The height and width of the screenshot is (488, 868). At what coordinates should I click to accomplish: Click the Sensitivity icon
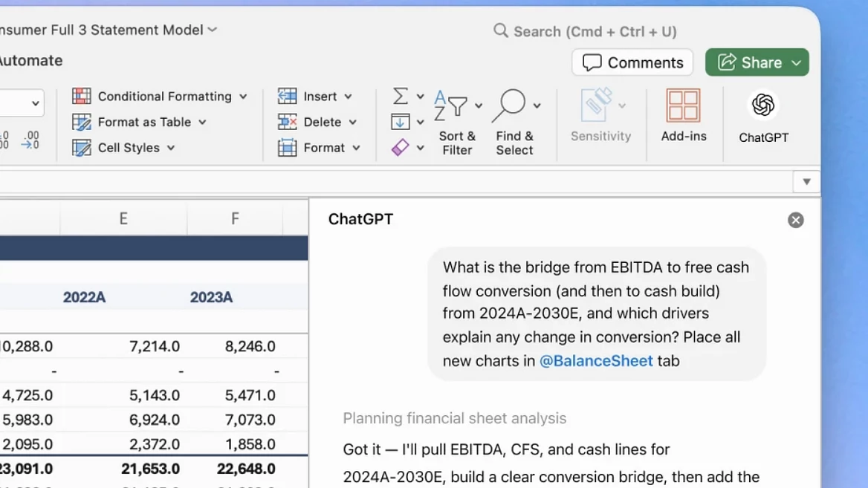[597, 105]
